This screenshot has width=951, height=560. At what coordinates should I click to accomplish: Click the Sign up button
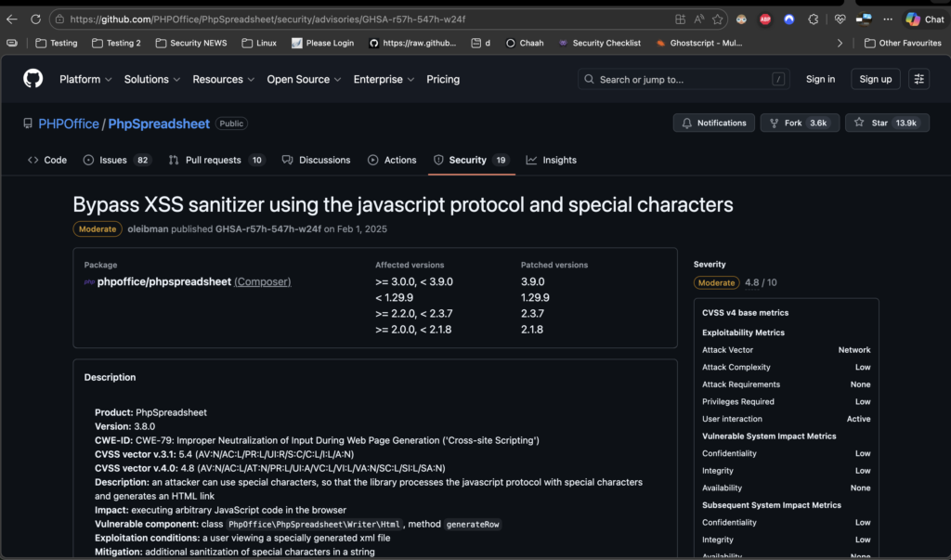(x=875, y=79)
